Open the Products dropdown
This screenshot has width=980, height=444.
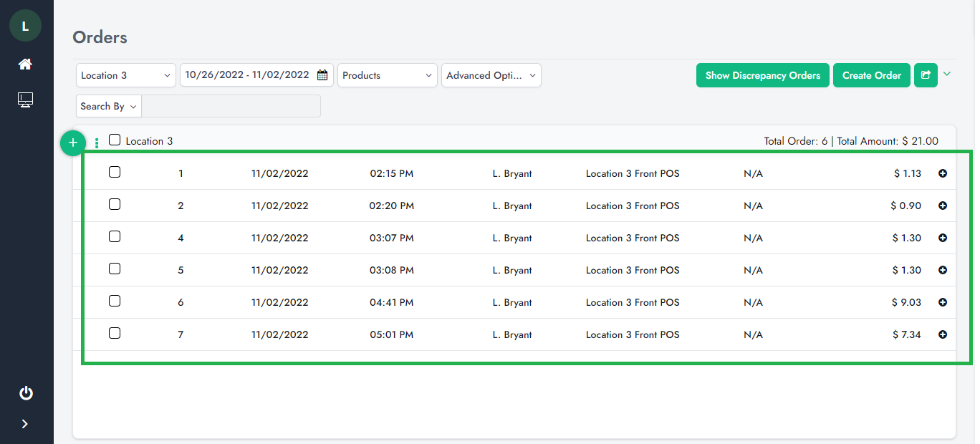pyautogui.click(x=387, y=75)
